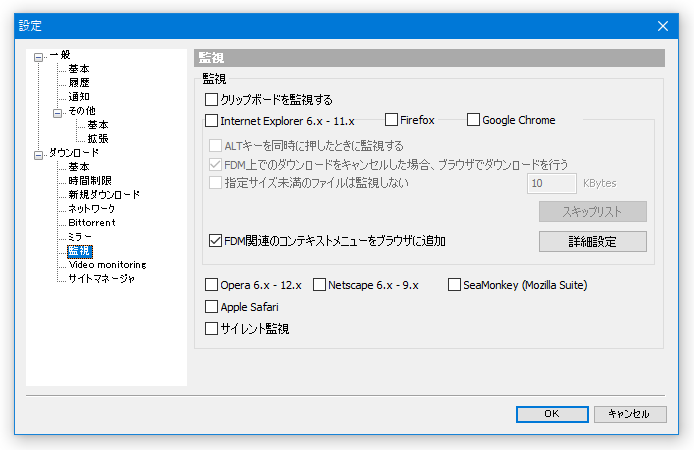Select 拡張 in the tree

point(98,138)
